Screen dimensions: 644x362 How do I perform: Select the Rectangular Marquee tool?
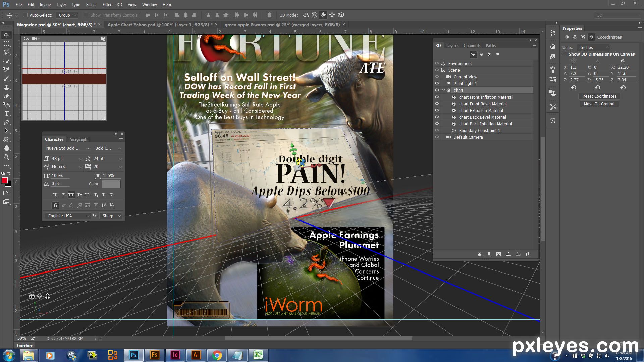[6, 44]
